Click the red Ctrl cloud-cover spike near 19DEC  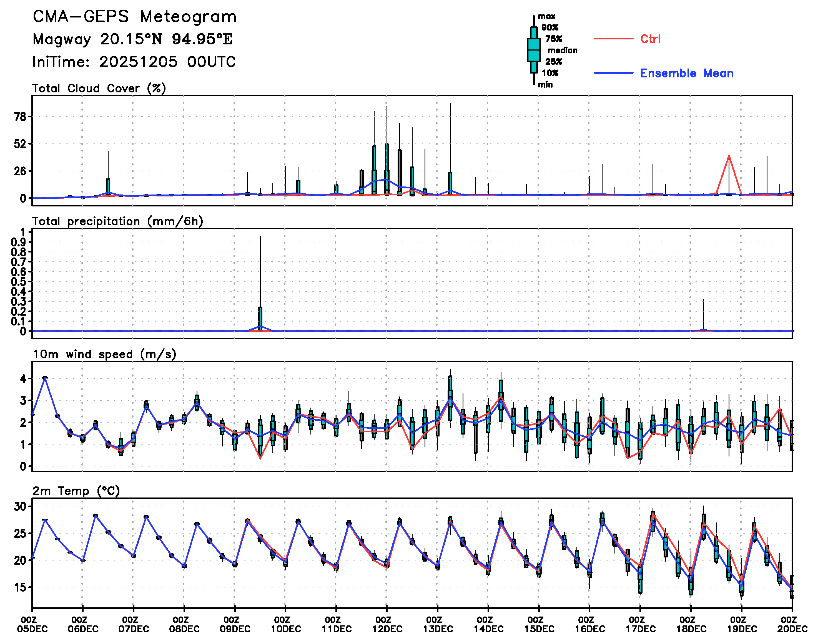[729, 156]
